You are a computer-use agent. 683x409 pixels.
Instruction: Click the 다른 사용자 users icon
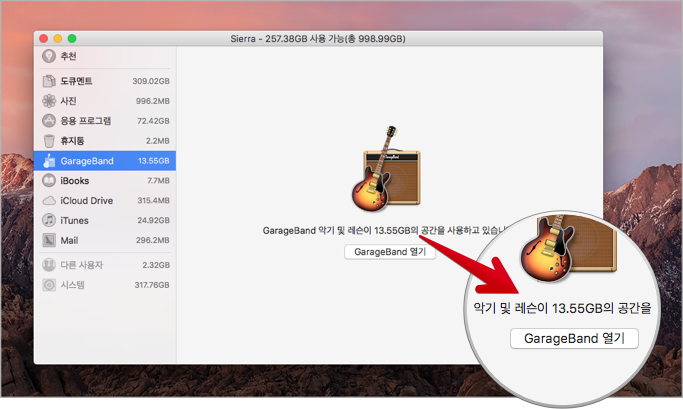tap(49, 265)
